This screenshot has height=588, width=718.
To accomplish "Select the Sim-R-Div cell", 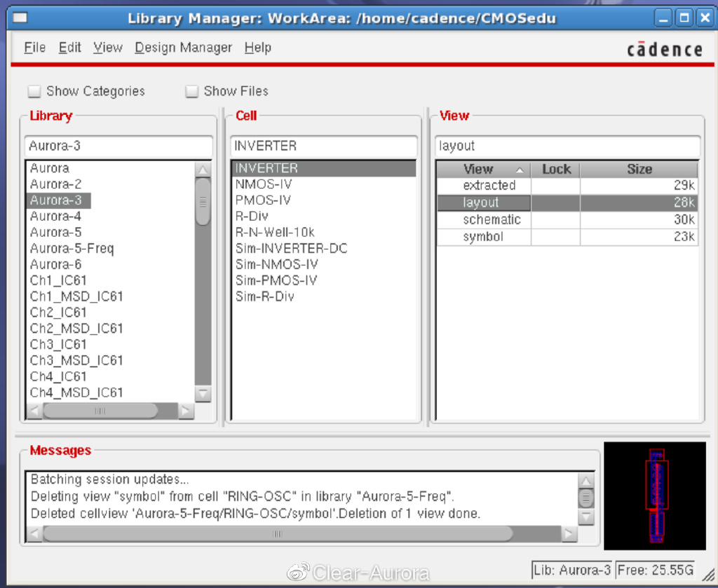I will point(264,296).
